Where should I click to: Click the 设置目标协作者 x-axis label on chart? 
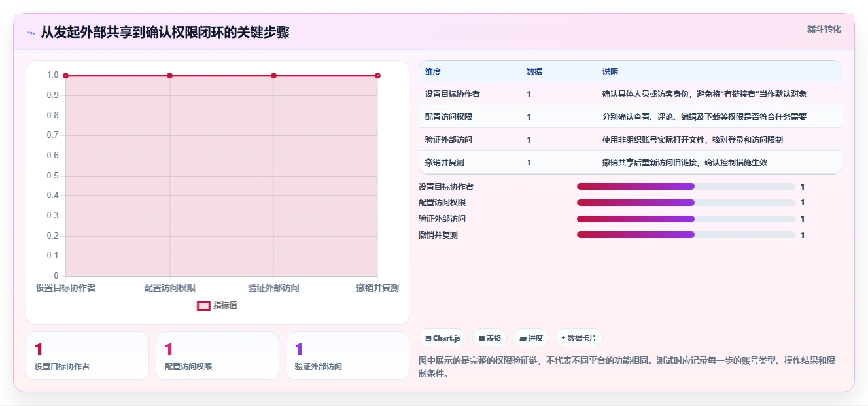point(66,288)
